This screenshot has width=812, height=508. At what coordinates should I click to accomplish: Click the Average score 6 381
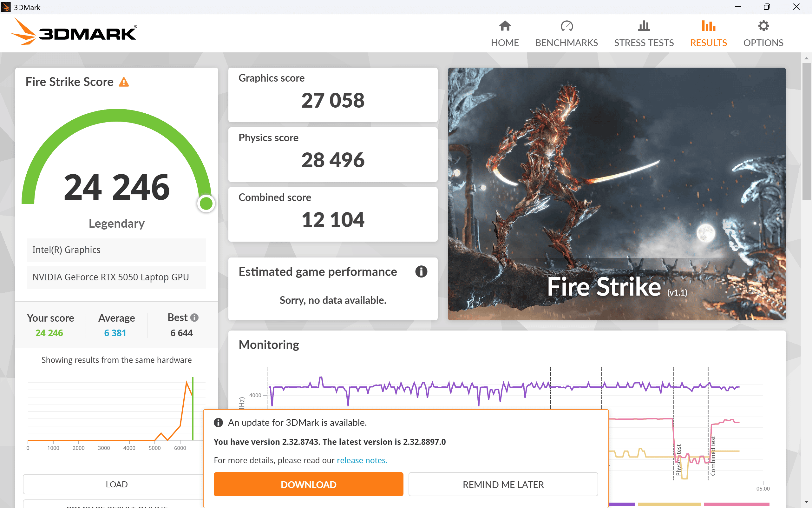click(115, 333)
